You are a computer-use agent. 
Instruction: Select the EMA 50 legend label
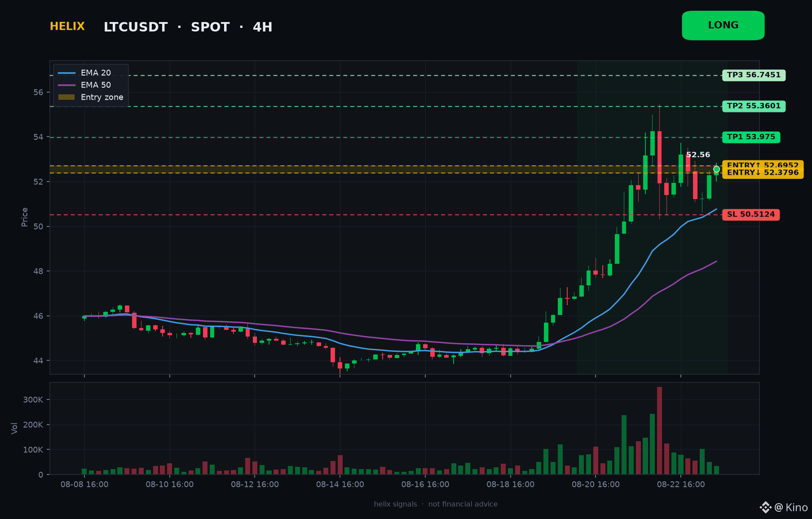click(x=96, y=85)
